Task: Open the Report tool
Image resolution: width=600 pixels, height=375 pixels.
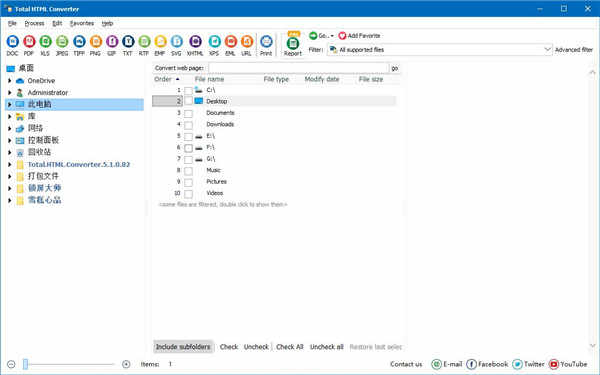Action: 293,44
